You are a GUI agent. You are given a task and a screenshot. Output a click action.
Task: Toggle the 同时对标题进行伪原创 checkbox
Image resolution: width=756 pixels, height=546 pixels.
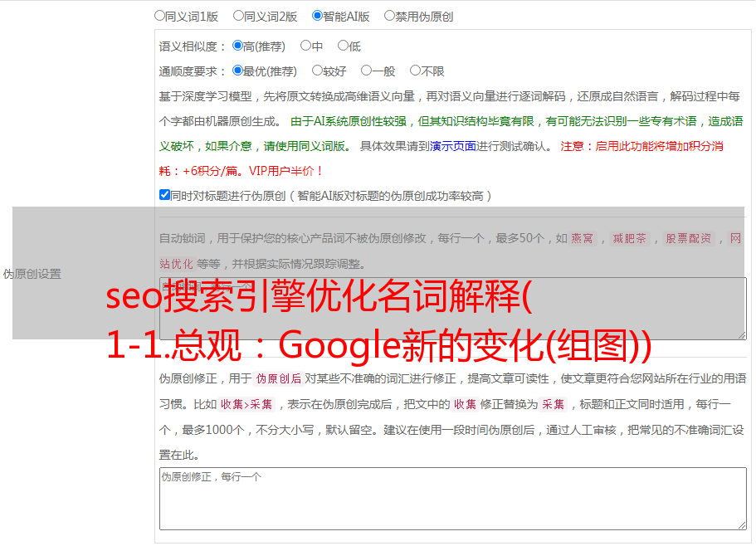(164, 195)
